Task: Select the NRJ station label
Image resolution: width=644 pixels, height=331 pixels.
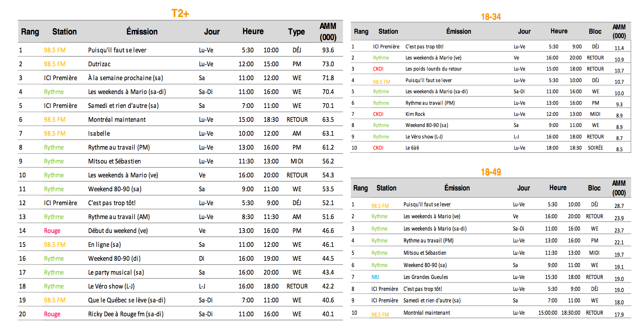Action: click(x=375, y=277)
